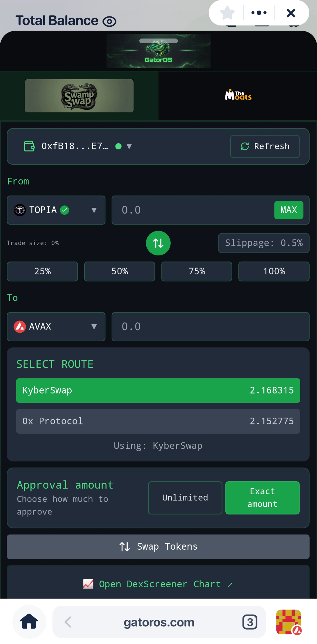Image resolution: width=317 pixels, height=644 pixels.
Task: Tap the browser back chevron
Action: tap(68, 622)
